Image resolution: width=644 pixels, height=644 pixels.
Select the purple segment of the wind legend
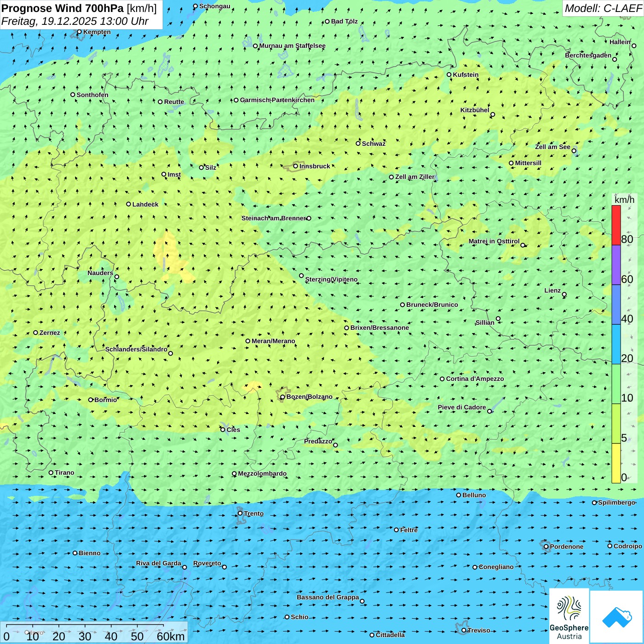click(x=616, y=265)
